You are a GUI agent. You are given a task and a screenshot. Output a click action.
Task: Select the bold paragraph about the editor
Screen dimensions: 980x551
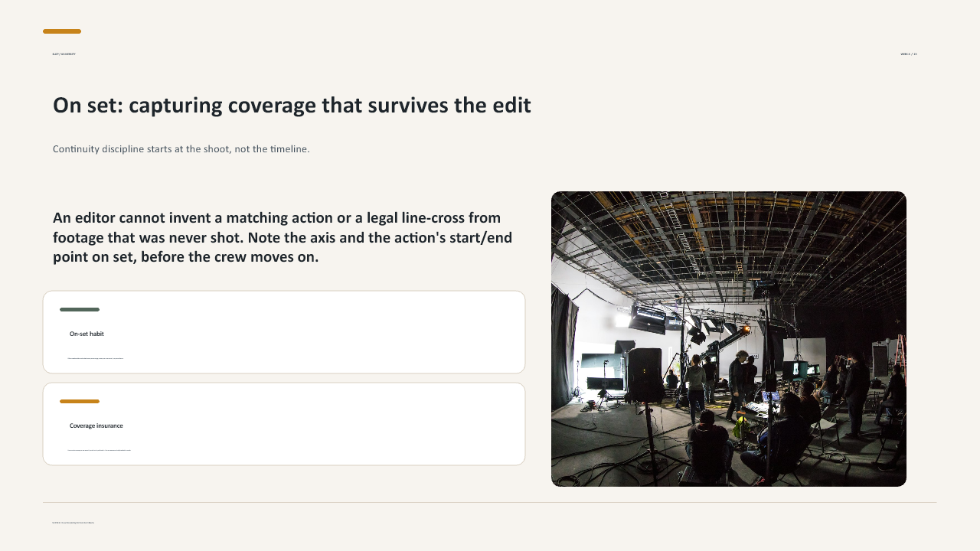point(283,237)
